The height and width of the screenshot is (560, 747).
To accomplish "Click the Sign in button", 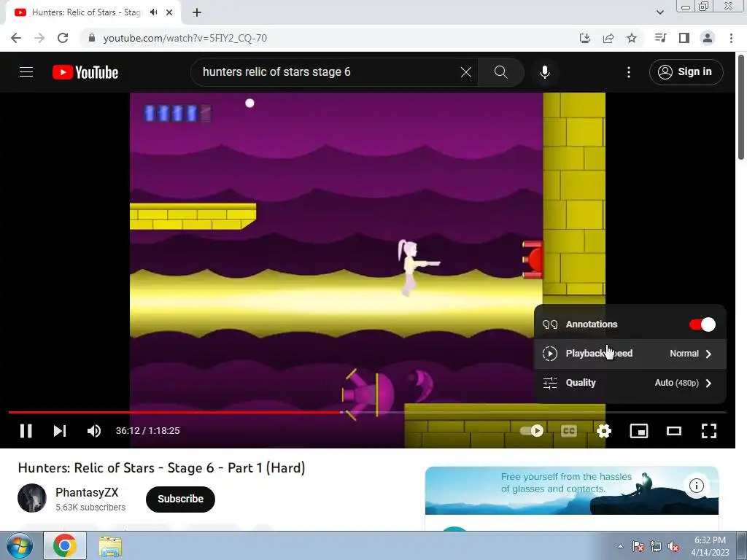I will click(686, 72).
